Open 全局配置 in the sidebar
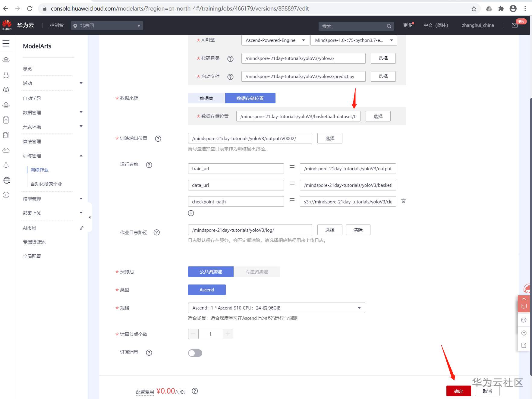 click(x=32, y=256)
